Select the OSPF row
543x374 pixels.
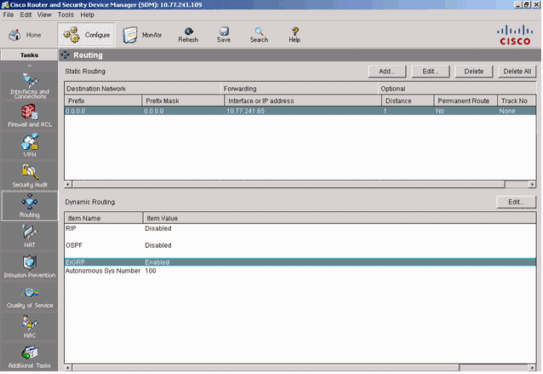click(300, 246)
